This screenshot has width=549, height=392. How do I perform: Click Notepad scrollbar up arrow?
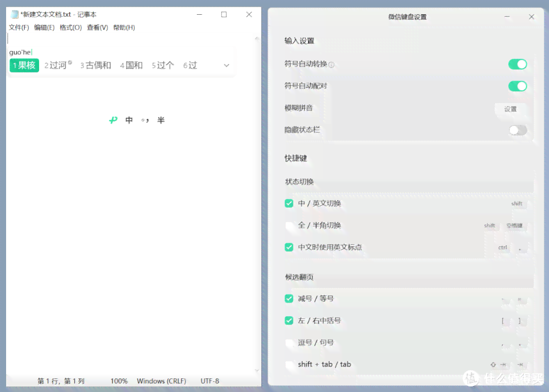tap(257, 39)
